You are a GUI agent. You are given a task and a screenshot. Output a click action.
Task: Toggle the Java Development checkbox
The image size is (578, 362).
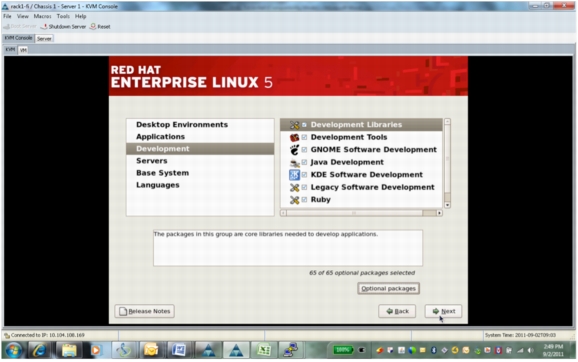[x=304, y=162]
